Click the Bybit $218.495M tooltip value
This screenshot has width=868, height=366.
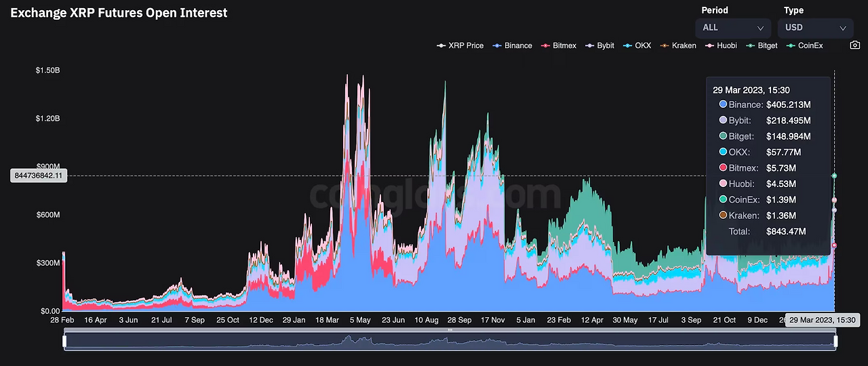click(789, 121)
